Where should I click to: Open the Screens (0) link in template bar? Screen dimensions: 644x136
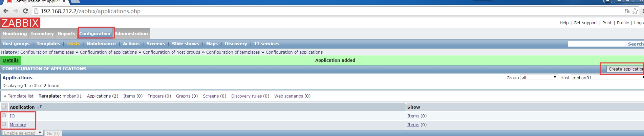click(211, 96)
